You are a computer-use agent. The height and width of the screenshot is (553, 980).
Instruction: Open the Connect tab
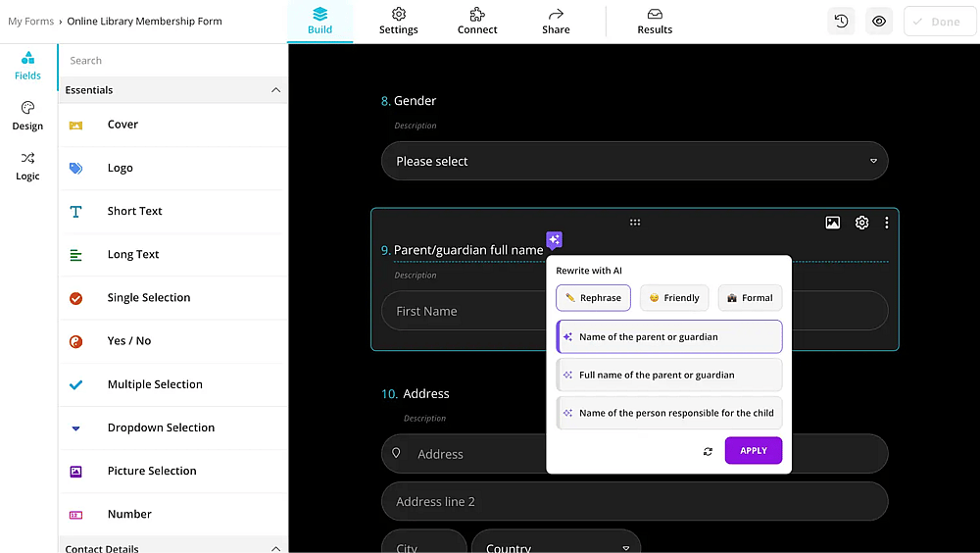477,22
